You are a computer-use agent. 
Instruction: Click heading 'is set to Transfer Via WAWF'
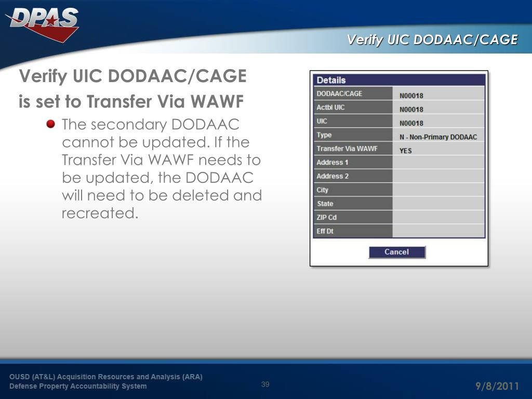[131, 101]
